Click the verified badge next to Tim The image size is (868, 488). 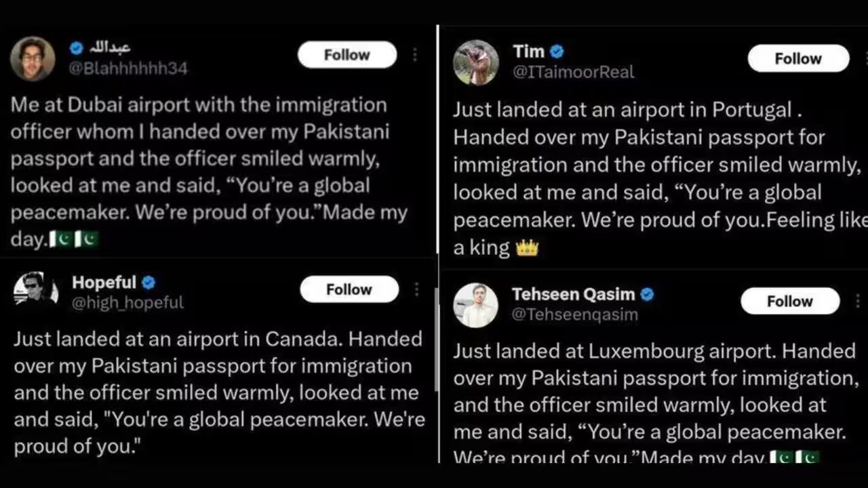(x=557, y=50)
